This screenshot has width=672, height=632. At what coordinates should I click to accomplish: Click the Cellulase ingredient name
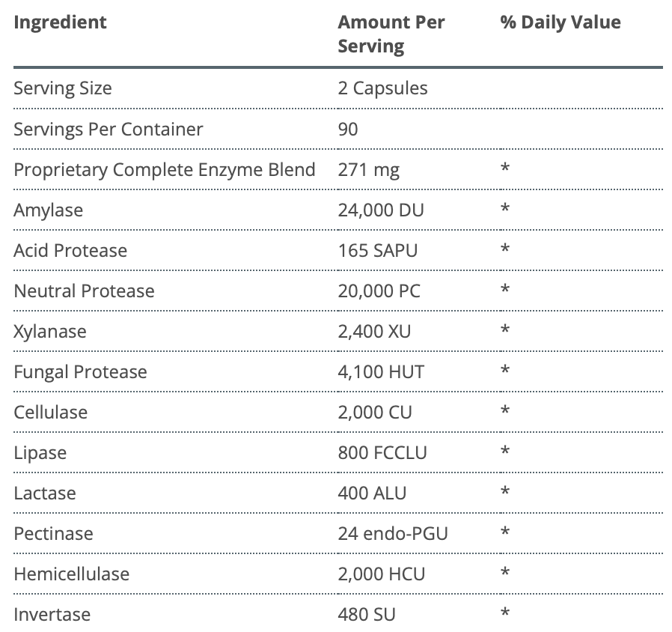[50, 412]
